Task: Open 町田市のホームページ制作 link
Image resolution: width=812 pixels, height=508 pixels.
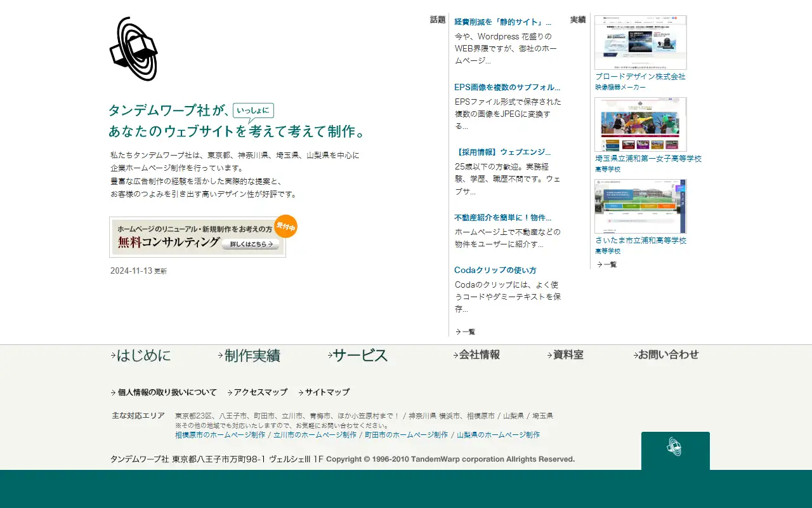Action: 407,435
